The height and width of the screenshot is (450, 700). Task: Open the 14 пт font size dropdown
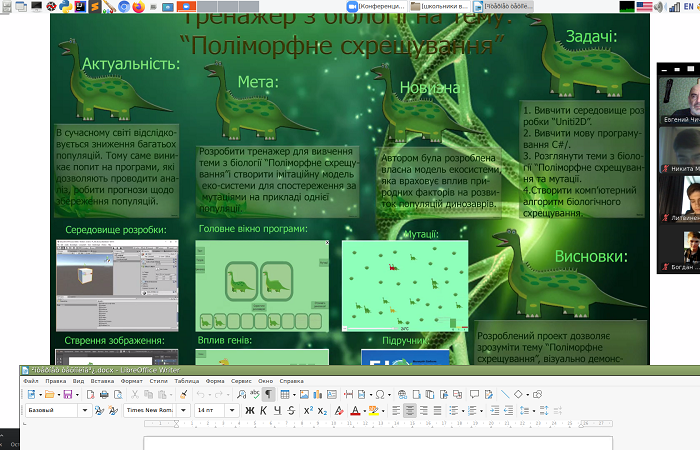234,411
